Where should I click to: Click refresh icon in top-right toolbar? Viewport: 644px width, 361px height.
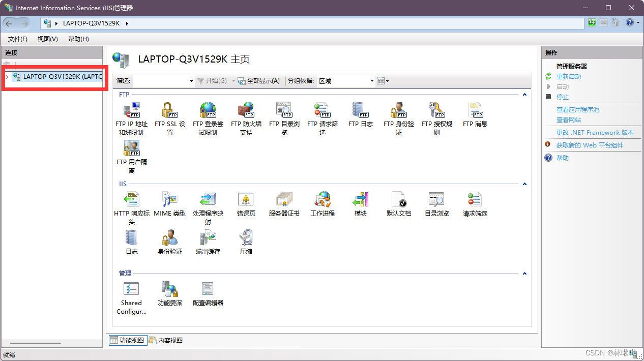pos(592,23)
